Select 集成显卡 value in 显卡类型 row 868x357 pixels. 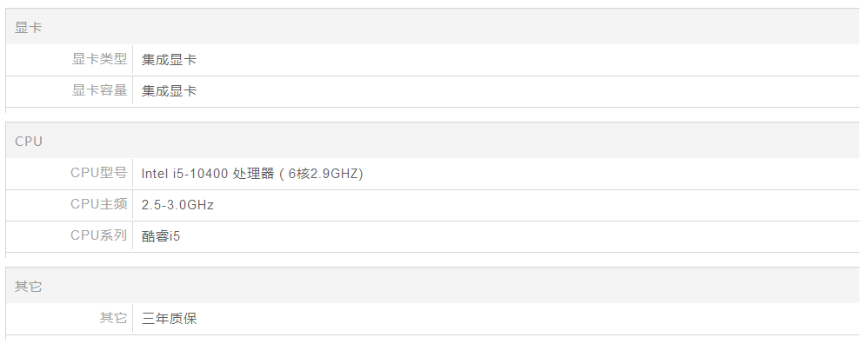[x=169, y=60]
